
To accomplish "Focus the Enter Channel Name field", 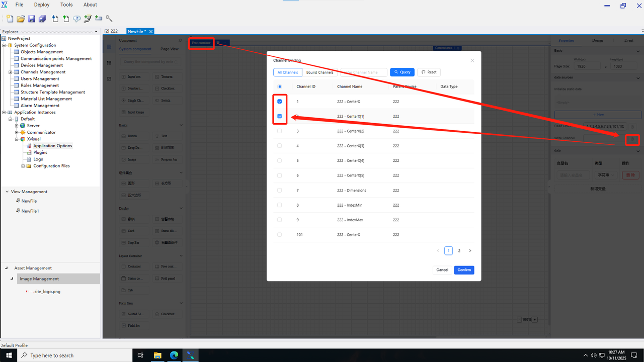I will point(364,72).
